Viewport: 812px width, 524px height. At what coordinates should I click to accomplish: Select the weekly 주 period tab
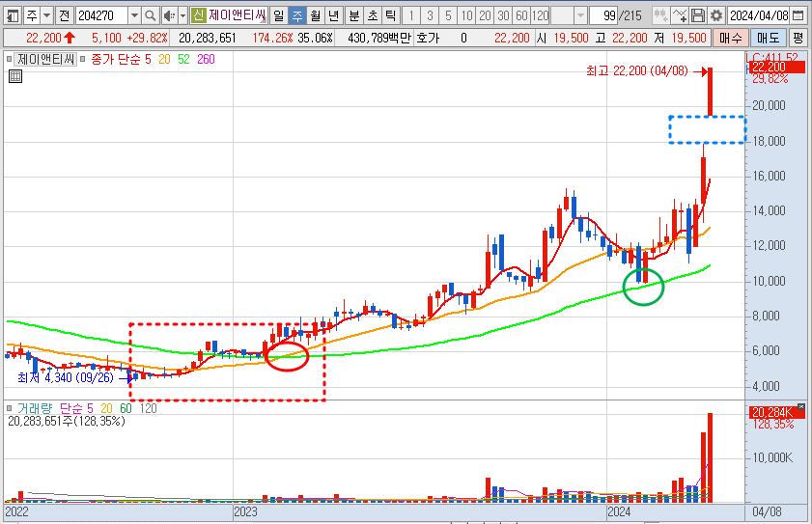coord(297,15)
